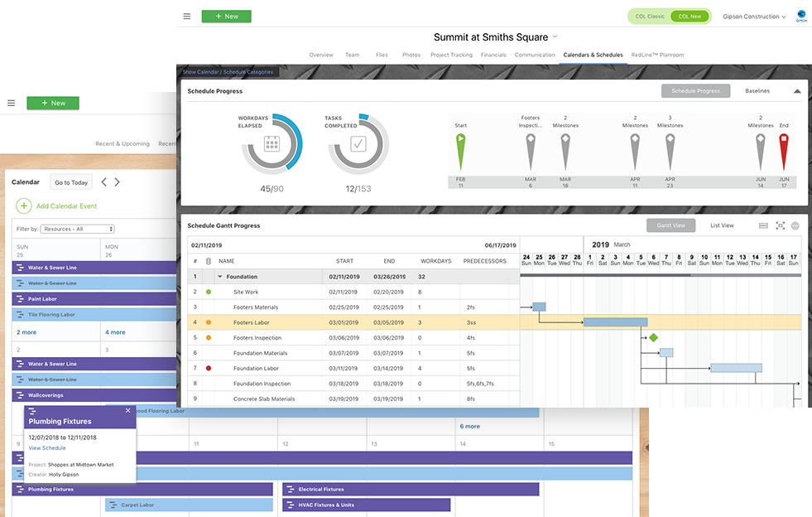Click New button in Summit project window
Viewport: 812px width, 517px height.
click(x=226, y=17)
